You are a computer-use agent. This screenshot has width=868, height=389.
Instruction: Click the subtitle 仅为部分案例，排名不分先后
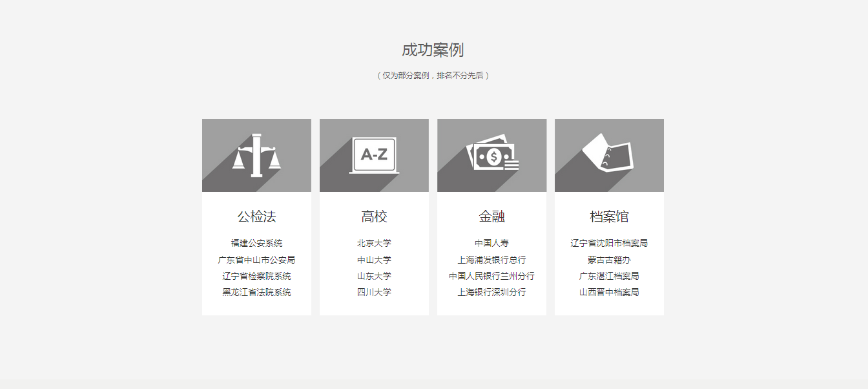pyautogui.click(x=433, y=76)
